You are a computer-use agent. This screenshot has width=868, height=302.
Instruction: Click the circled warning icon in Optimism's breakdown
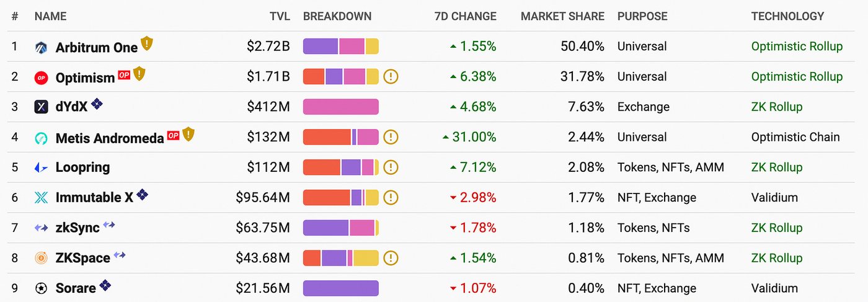point(391,77)
